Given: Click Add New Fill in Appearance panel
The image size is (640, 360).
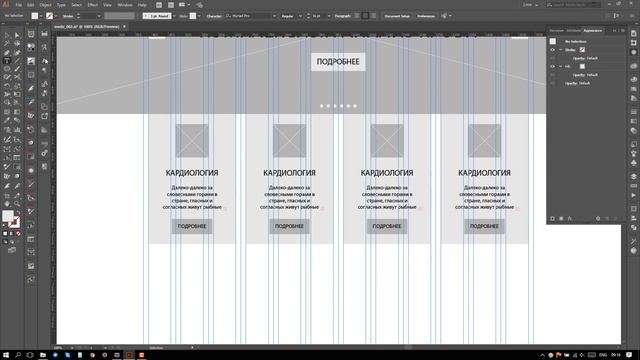Looking at the screenshot, I should 561,218.
